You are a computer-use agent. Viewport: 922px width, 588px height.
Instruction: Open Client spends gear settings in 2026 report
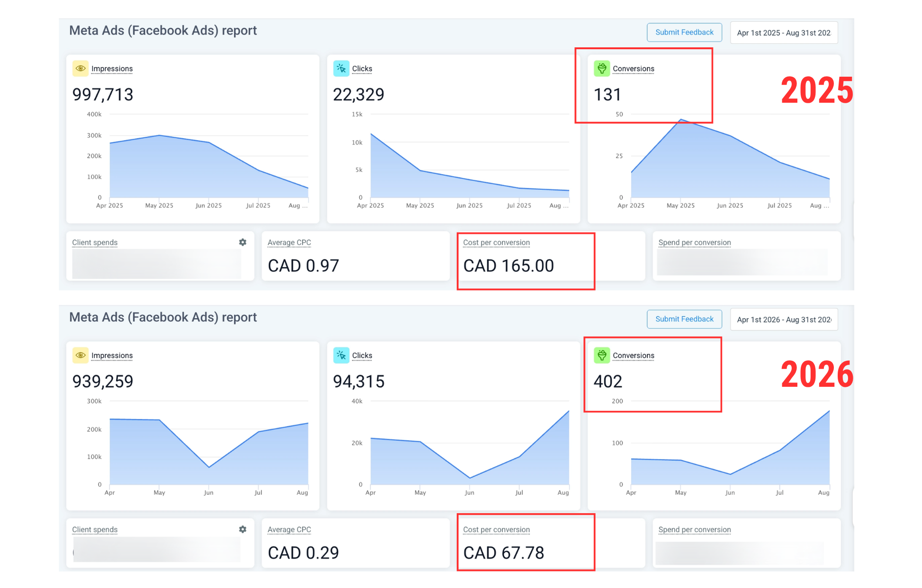(x=243, y=529)
